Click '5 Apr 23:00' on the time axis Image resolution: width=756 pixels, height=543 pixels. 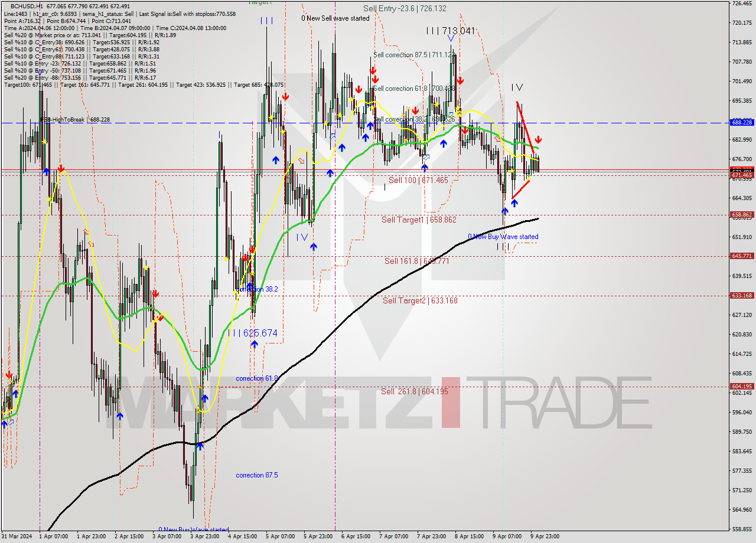(x=318, y=537)
